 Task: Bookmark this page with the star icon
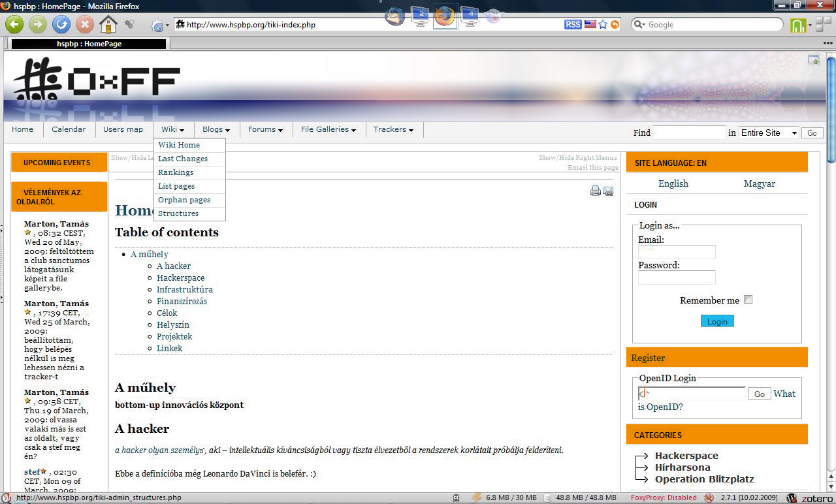[603, 25]
